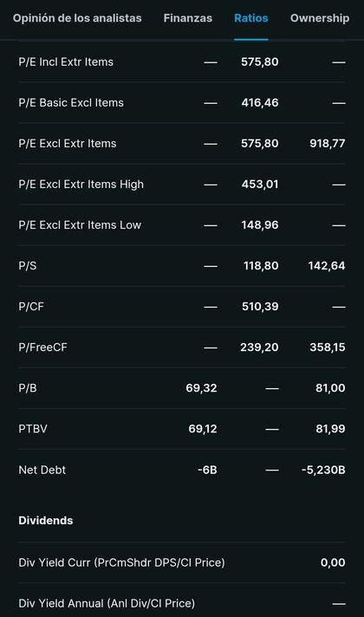The height and width of the screenshot is (617, 364).
Task: Click the Div Yield Curr value 0,00
Action: coord(333,562)
